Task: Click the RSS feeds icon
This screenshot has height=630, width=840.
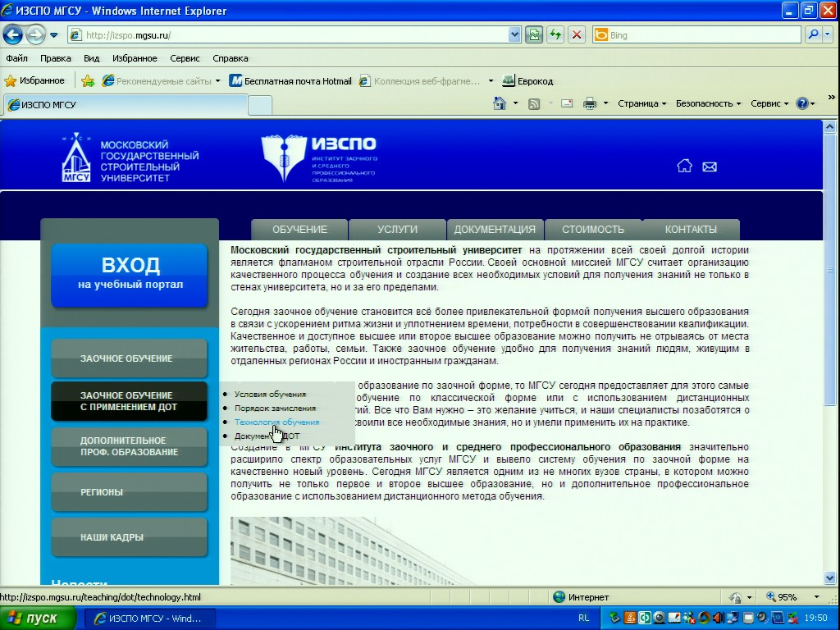Action: (x=534, y=104)
